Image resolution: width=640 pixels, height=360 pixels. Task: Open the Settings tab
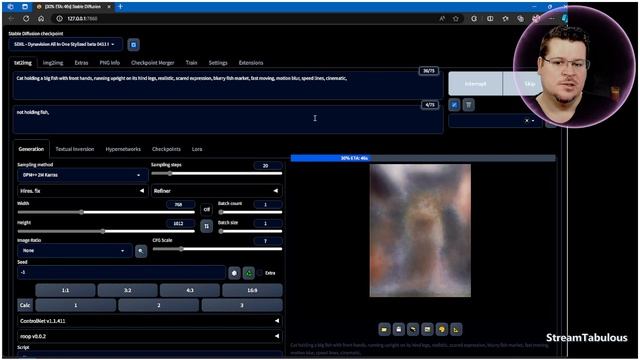point(218,63)
